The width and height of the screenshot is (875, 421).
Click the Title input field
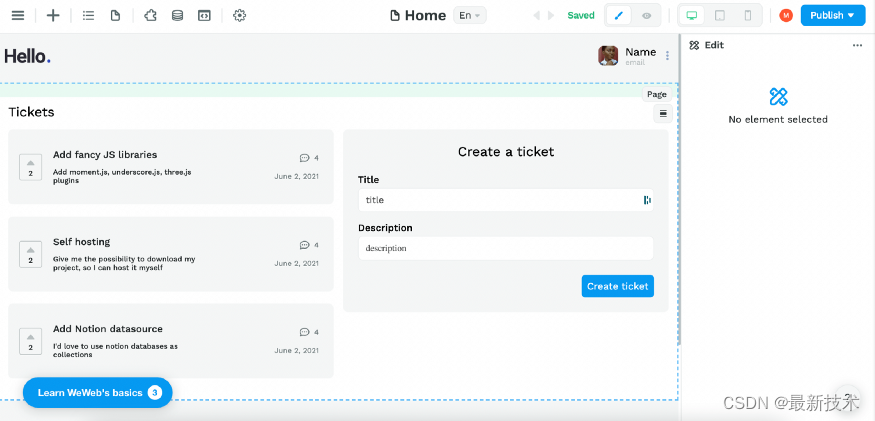[506, 200]
